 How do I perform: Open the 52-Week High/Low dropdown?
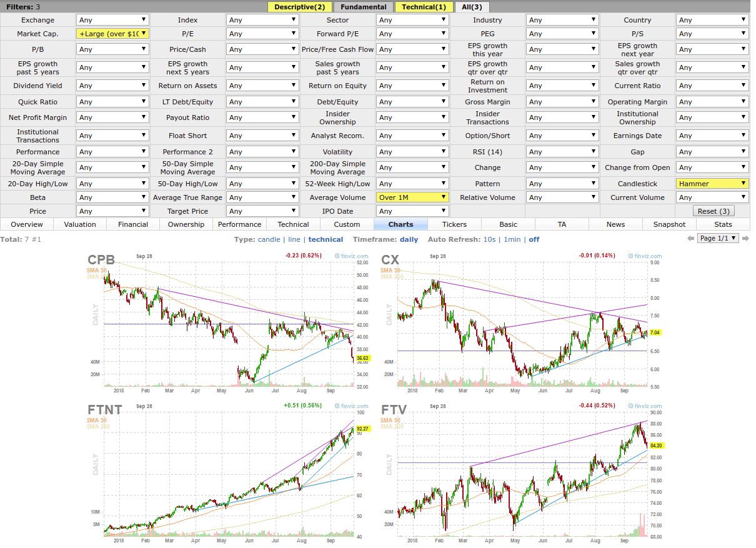[x=412, y=184]
